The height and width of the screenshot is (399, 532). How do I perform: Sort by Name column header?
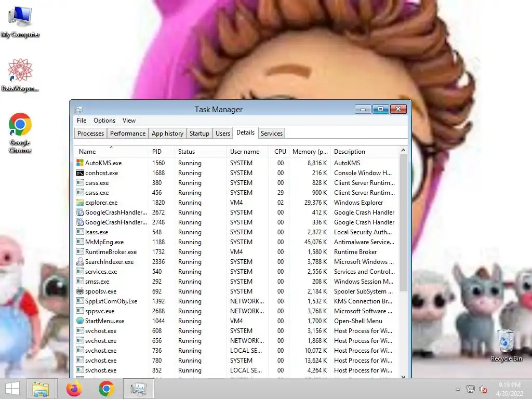point(111,152)
